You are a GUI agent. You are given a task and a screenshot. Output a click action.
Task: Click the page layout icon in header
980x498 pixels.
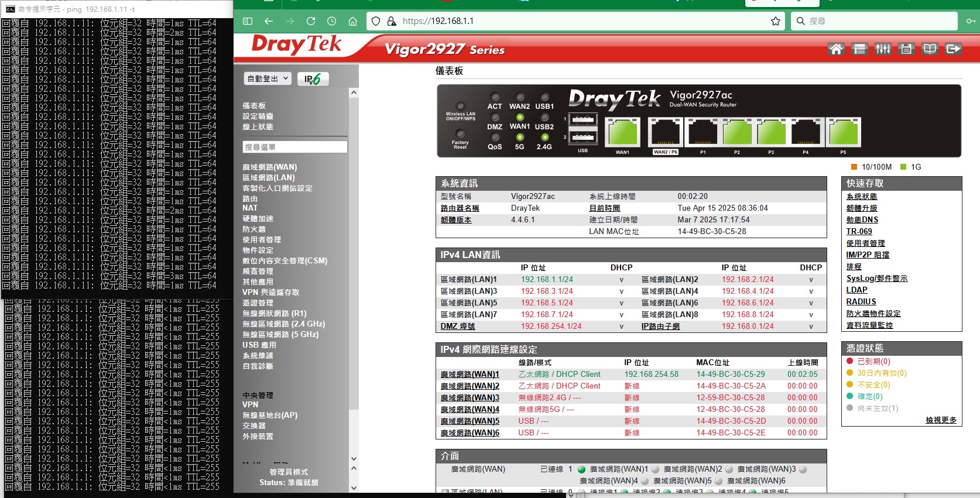click(x=859, y=49)
